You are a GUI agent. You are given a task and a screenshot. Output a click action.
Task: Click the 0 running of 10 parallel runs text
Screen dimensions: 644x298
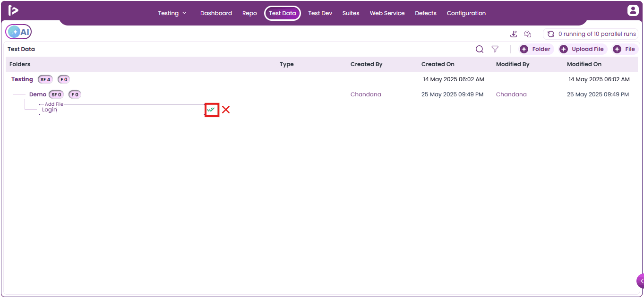(x=597, y=34)
